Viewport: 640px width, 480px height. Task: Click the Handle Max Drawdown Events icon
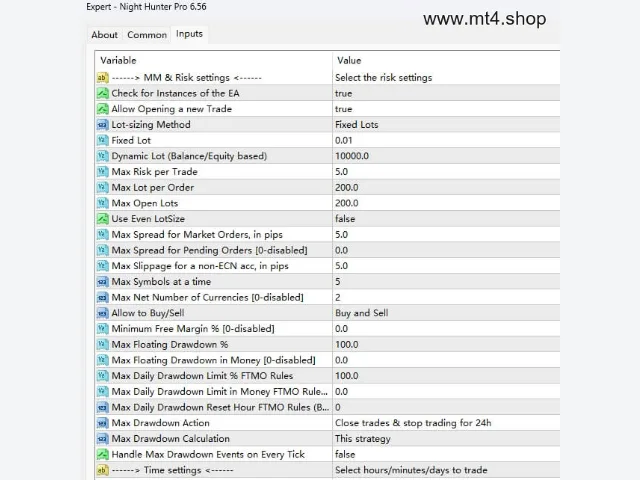(102, 455)
